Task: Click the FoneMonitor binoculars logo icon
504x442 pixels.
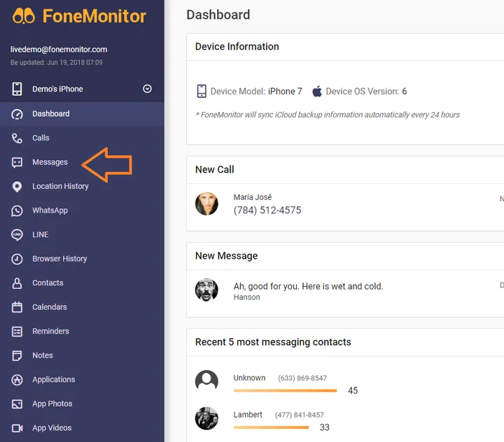Action: [x=24, y=16]
